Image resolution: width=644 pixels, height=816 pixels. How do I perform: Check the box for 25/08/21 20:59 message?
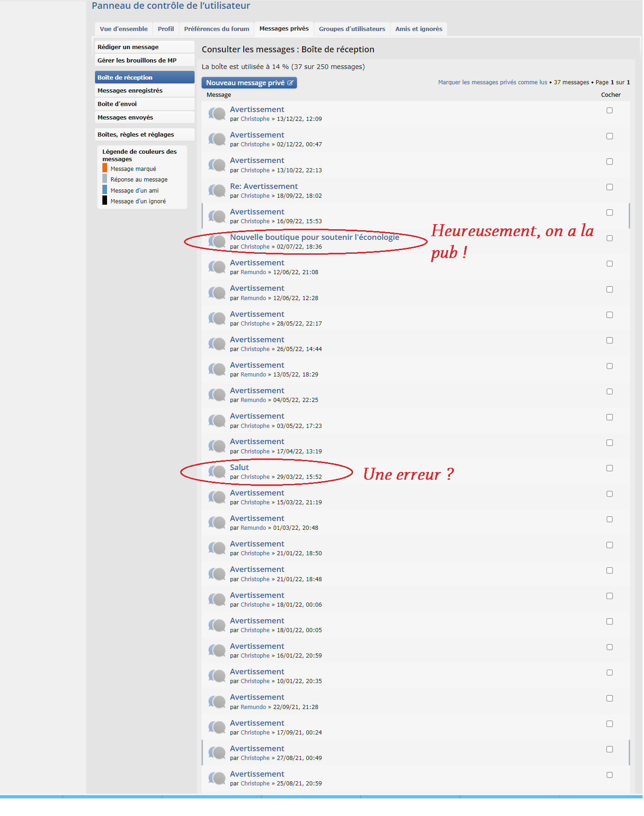click(610, 775)
